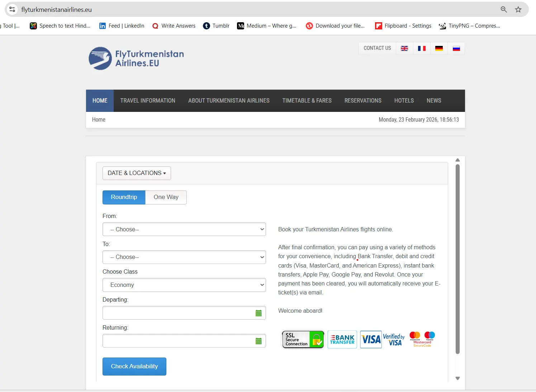Open the browser zoom magnifier icon
Screen dimensions: 536x392
coord(504,10)
